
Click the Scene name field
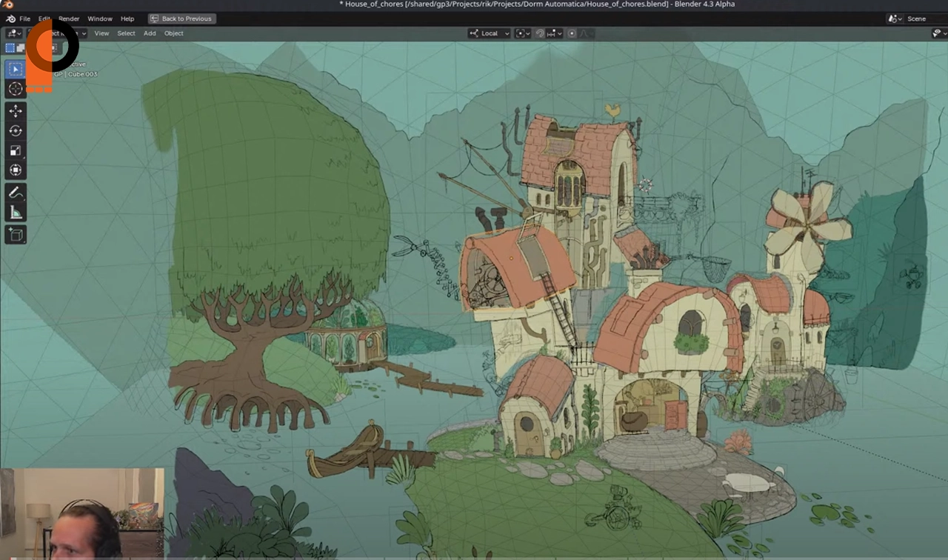pos(926,19)
